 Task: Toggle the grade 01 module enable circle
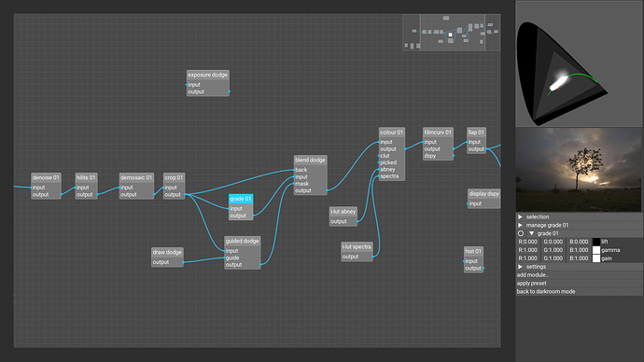tap(521, 233)
